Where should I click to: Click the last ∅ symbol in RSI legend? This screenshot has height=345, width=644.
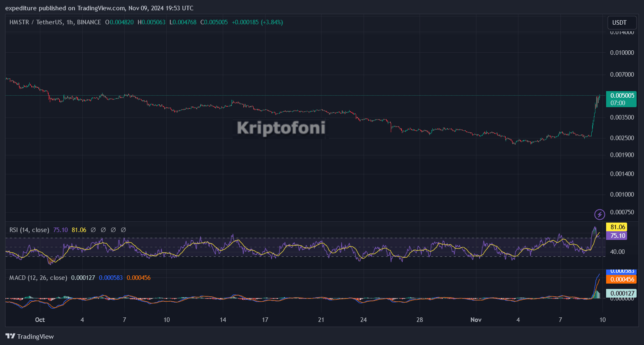[123, 230]
